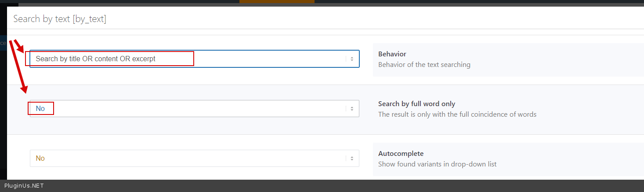Click the bold 'Behavior' option label
The height and width of the screenshot is (192, 644).
(x=392, y=54)
